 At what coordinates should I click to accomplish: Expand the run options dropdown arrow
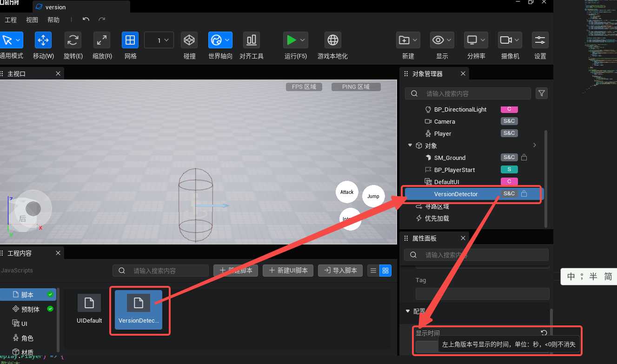(303, 40)
